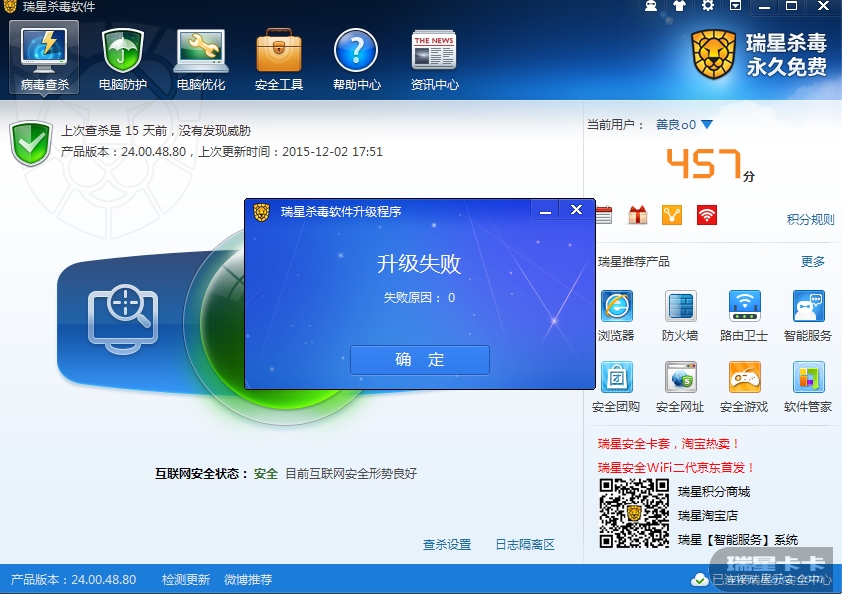The width and height of the screenshot is (842, 598).
Task: Open 查杀设置 scan settings link
Action: pyautogui.click(x=447, y=545)
